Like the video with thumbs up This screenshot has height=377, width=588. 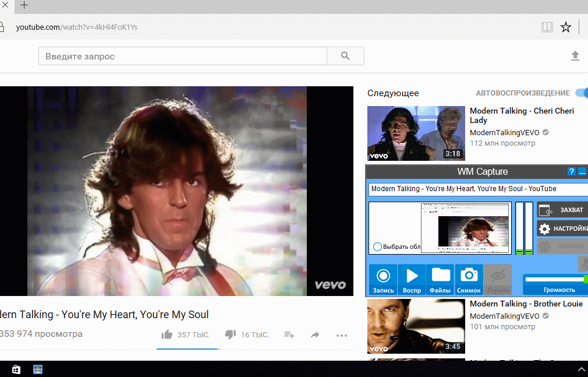[x=167, y=334]
